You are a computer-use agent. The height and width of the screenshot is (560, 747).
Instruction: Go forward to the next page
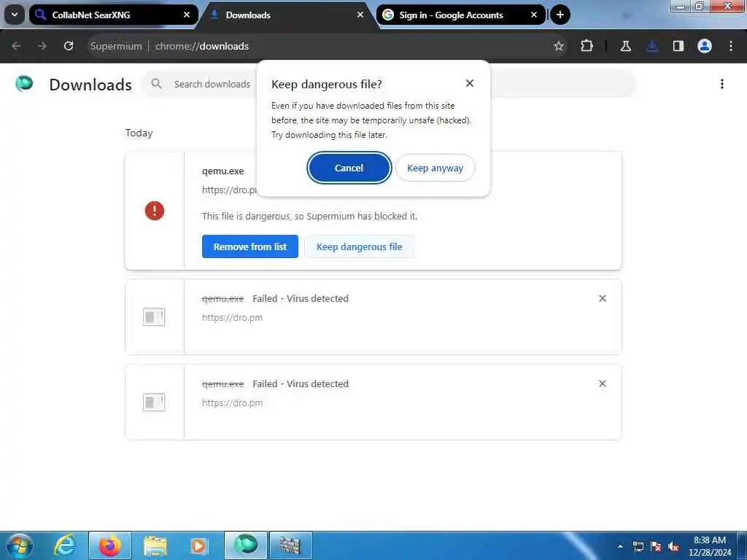[x=42, y=46]
